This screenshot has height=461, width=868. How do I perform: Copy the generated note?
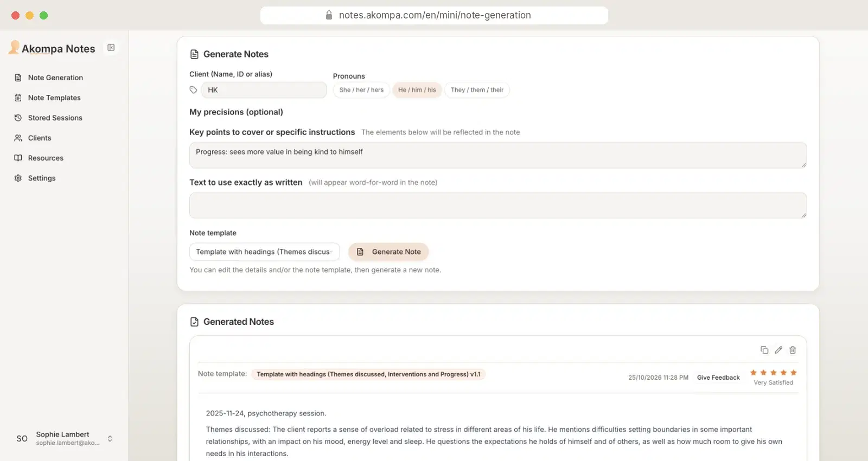pyautogui.click(x=764, y=350)
